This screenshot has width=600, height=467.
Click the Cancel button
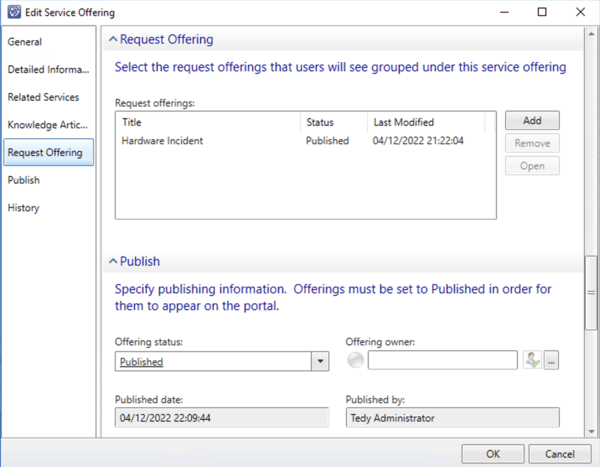[x=560, y=454]
